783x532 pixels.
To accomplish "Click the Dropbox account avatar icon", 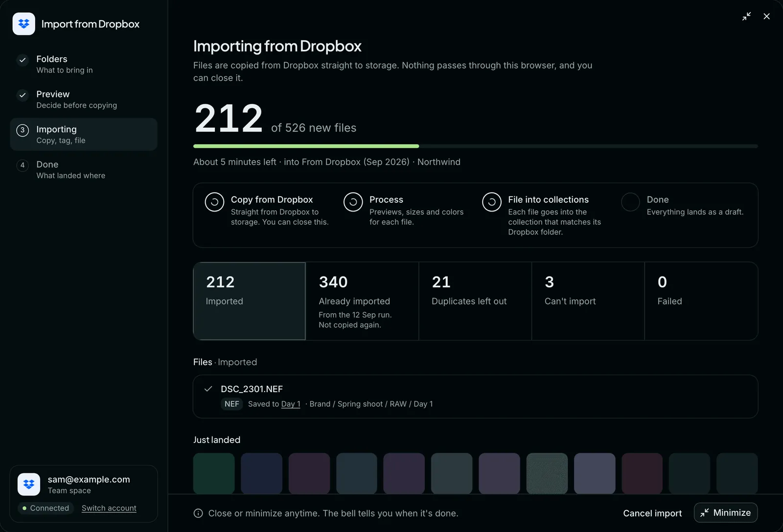I will [x=29, y=484].
